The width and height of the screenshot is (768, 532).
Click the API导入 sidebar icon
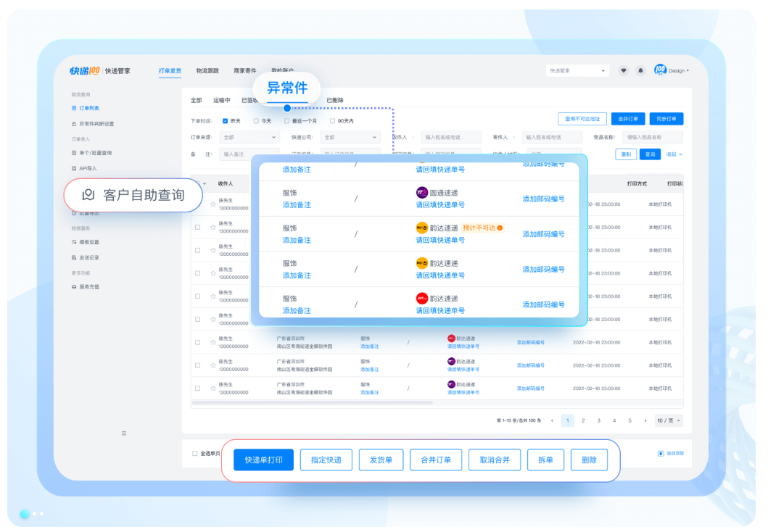click(x=74, y=168)
